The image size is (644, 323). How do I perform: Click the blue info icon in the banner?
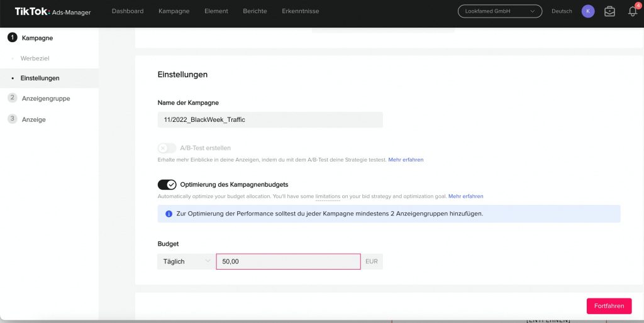(x=169, y=214)
